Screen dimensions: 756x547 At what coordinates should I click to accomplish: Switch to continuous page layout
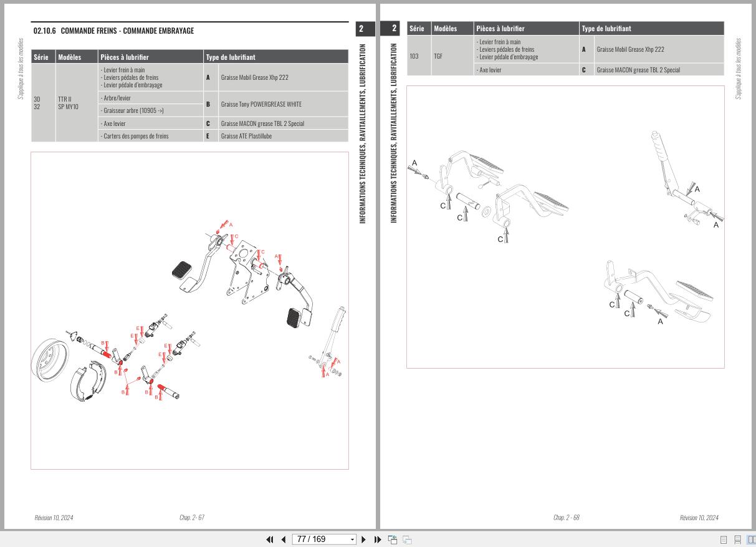[738, 540]
